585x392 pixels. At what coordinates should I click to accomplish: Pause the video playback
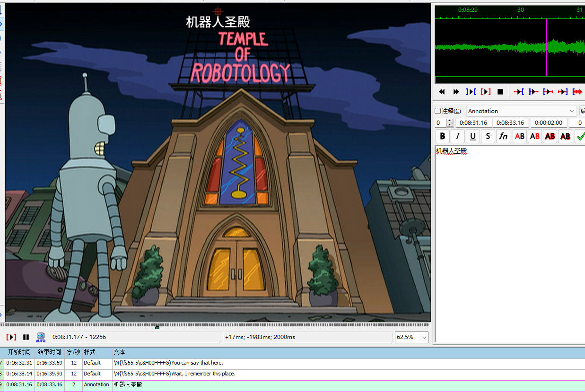(x=26, y=337)
